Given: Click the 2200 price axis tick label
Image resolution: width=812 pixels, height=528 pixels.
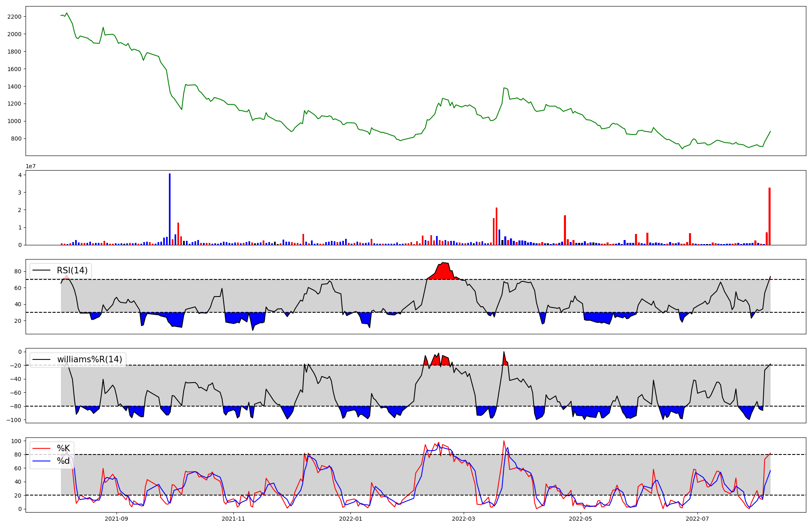Looking at the screenshot, I should coord(14,17).
